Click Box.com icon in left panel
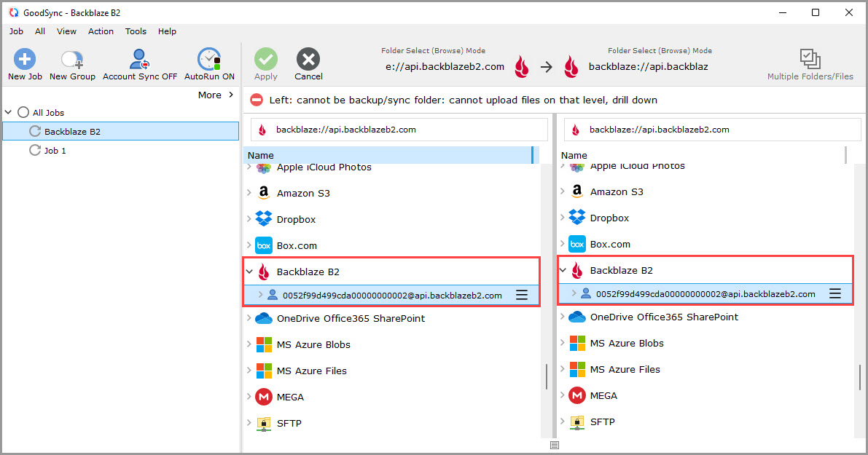The width and height of the screenshot is (868, 455). (264, 245)
